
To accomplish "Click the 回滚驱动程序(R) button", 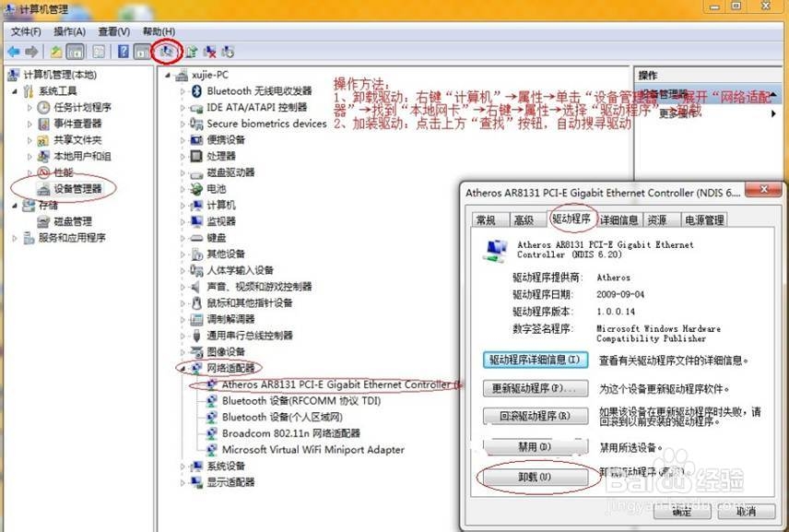I will pos(536,416).
